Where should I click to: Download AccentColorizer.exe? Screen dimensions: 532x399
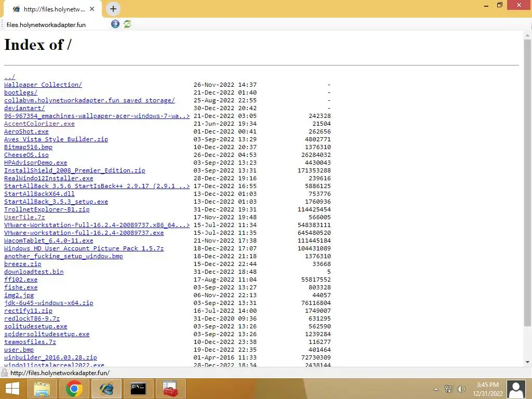(x=39, y=124)
